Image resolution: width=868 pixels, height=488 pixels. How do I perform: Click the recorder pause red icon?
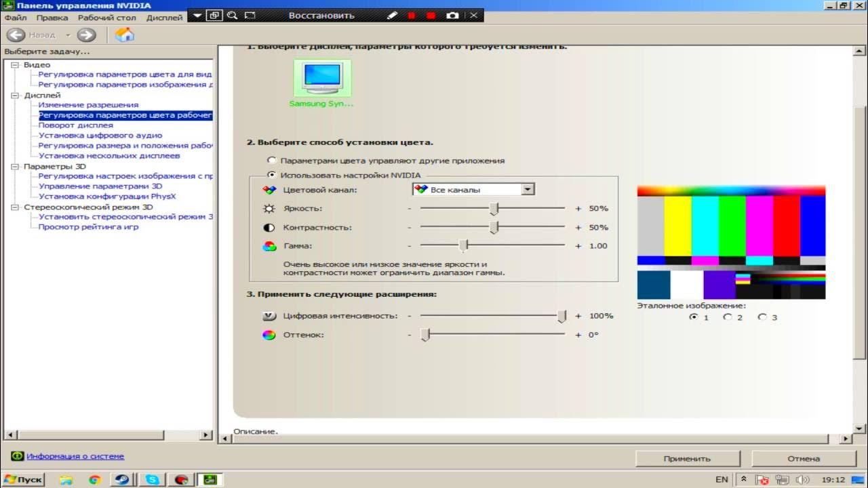[411, 16]
